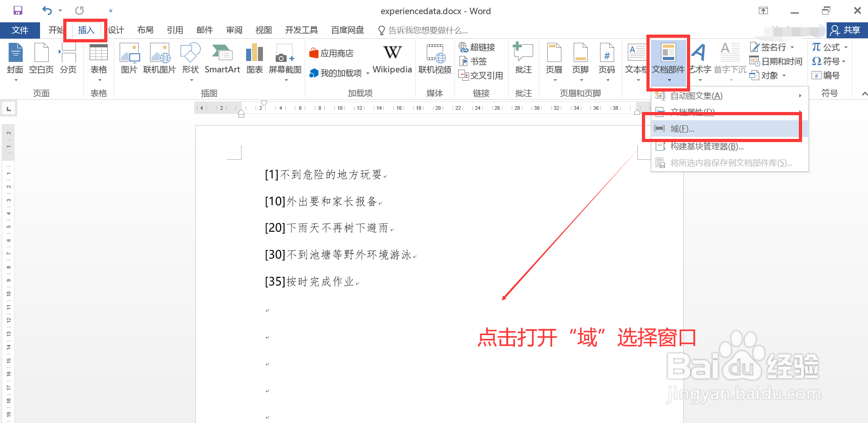Insert a 封面 cover page
This screenshot has height=423, width=868.
15,62
